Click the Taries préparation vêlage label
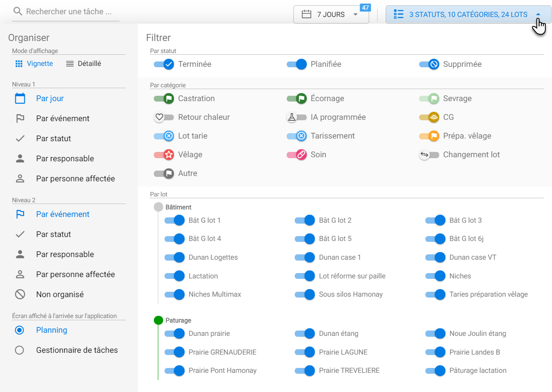The width and height of the screenshot is (552, 392). pyautogui.click(x=489, y=294)
